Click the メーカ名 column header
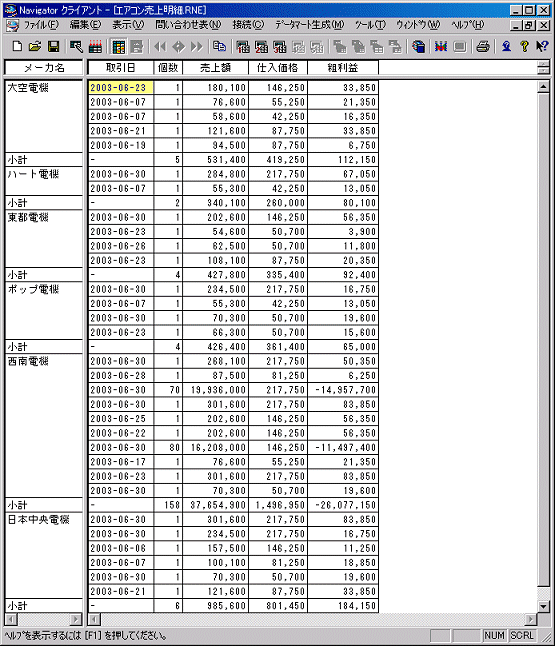Viewport: 555px width, 646px height. pos(44,68)
